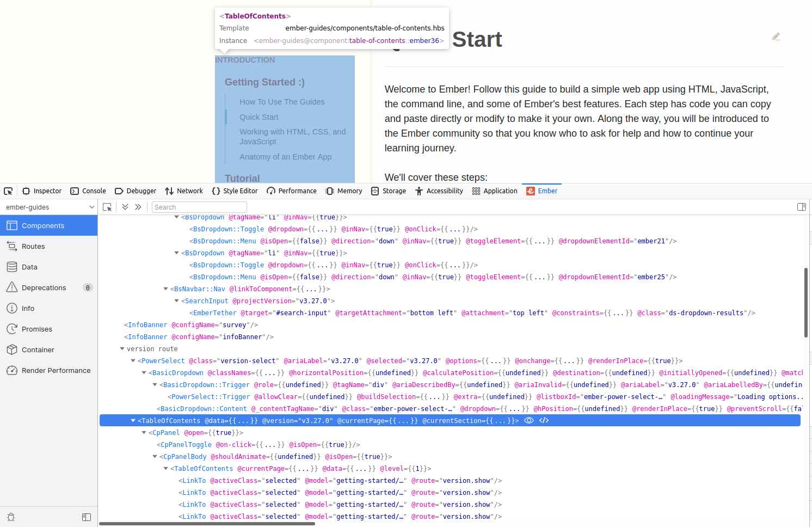Select Components in Ember sidebar

click(49, 225)
